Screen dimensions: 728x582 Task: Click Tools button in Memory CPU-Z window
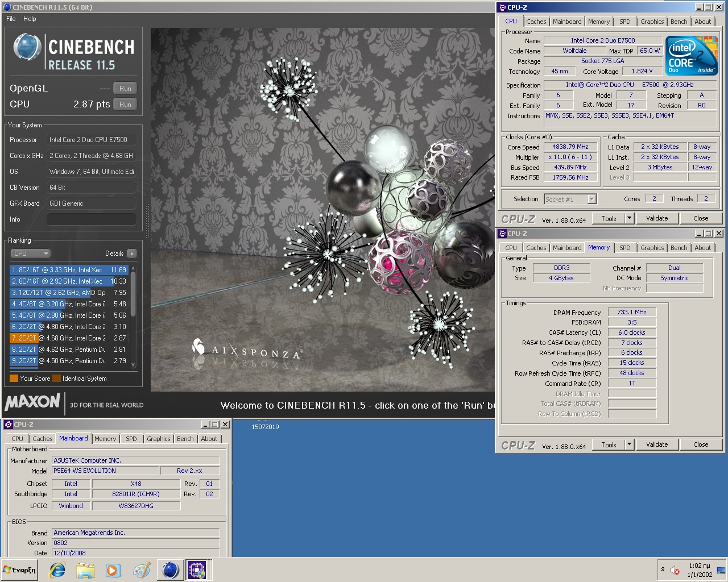609,444
